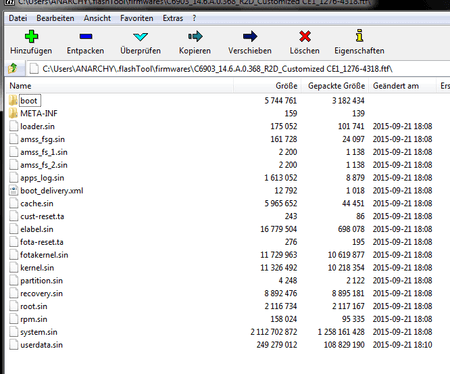Screen dimensions: 450x374
Task: Click the Verschieben blue arrow icon
Action: tap(250, 36)
